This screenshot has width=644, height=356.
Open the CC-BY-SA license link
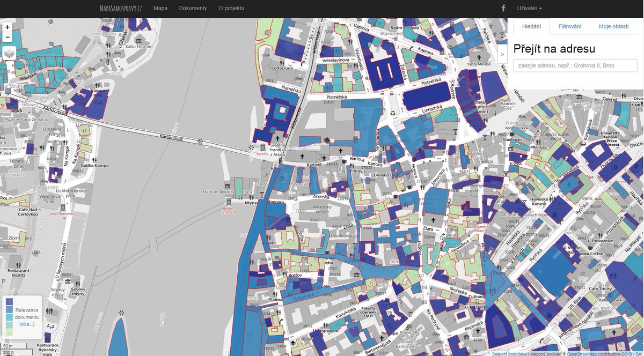pos(631,353)
